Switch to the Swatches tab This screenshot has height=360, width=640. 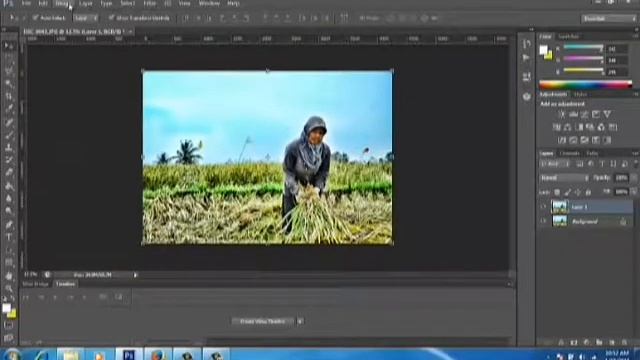568,36
